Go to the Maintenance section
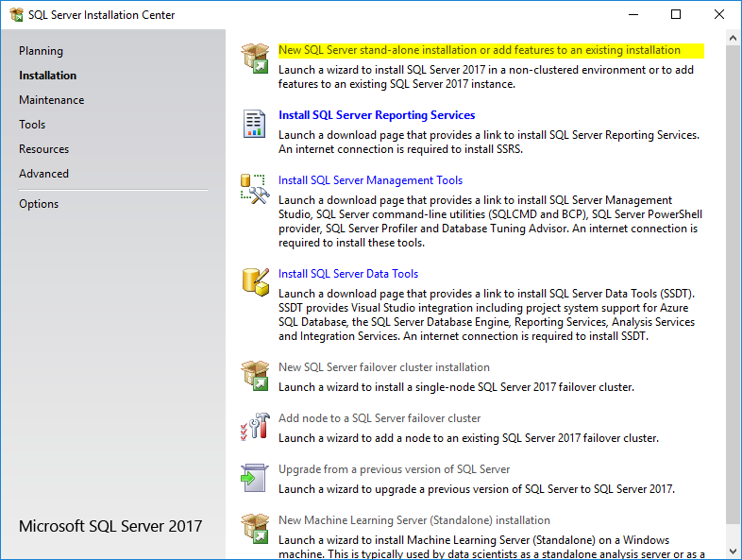 [52, 100]
